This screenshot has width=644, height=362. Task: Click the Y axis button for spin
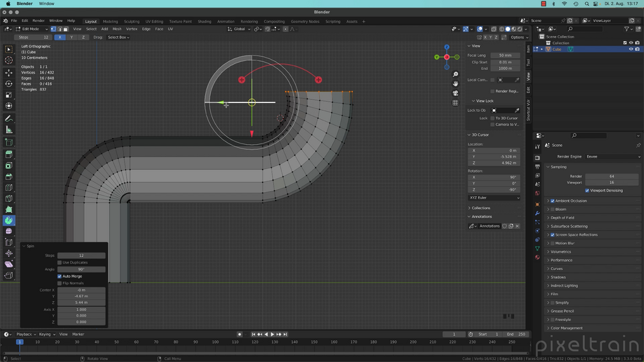71,37
